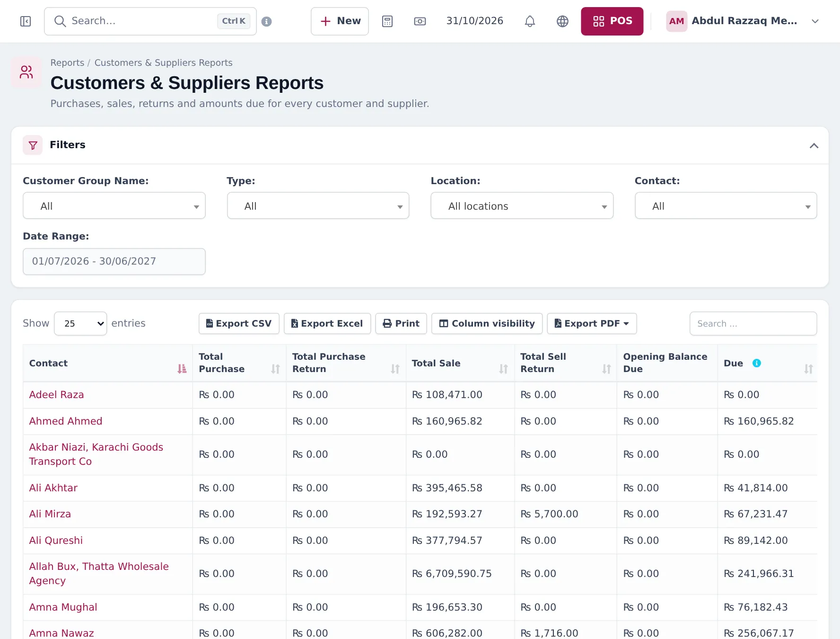
Task: Focus the table search field
Action: [x=753, y=323]
